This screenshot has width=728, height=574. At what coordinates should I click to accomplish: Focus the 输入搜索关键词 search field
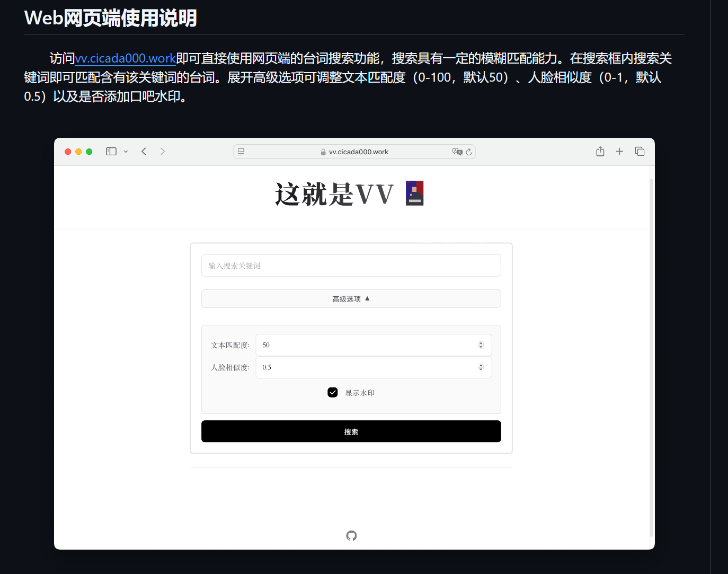(351, 266)
